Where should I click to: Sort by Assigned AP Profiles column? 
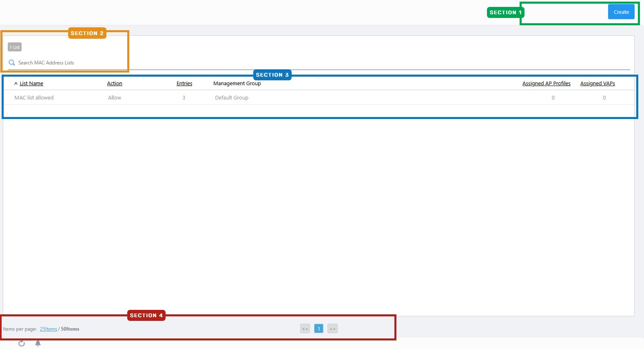click(x=546, y=84)
